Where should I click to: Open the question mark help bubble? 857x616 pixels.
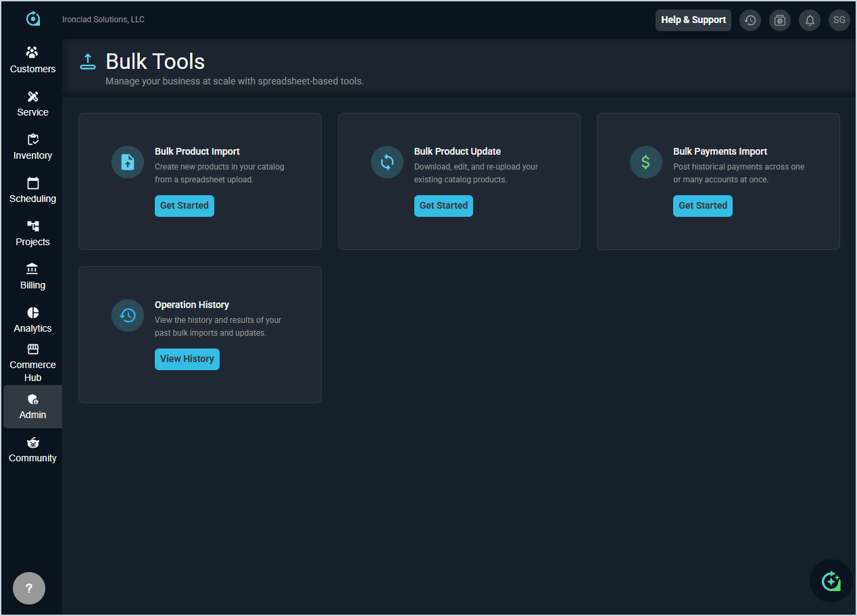click(29, 588)
